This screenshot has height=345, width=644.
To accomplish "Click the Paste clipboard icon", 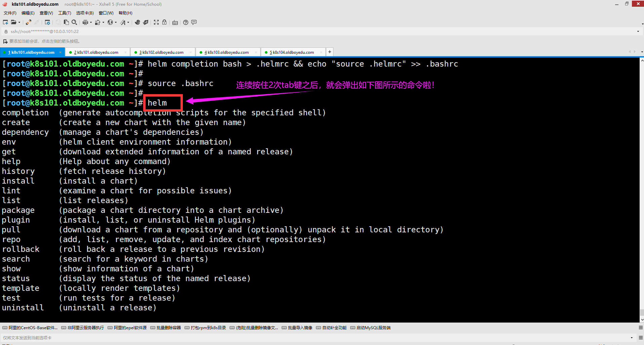I will point(66,23).
